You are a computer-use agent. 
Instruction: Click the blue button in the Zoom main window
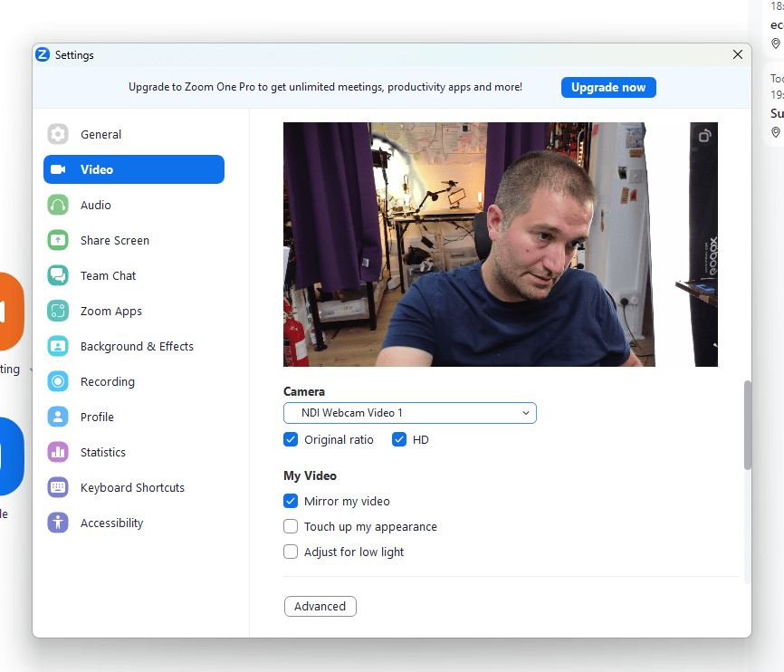point(11,456)
